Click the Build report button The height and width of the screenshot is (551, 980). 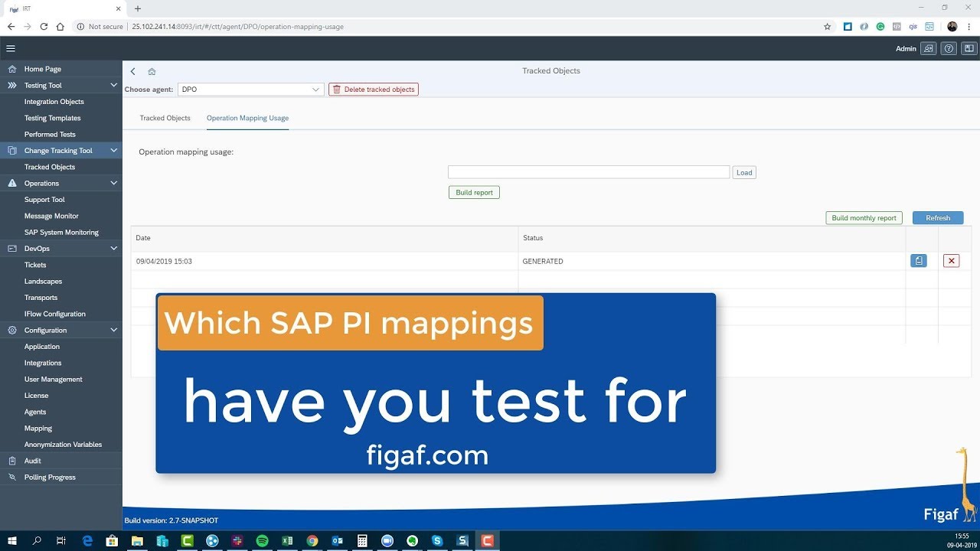point(474,193)
